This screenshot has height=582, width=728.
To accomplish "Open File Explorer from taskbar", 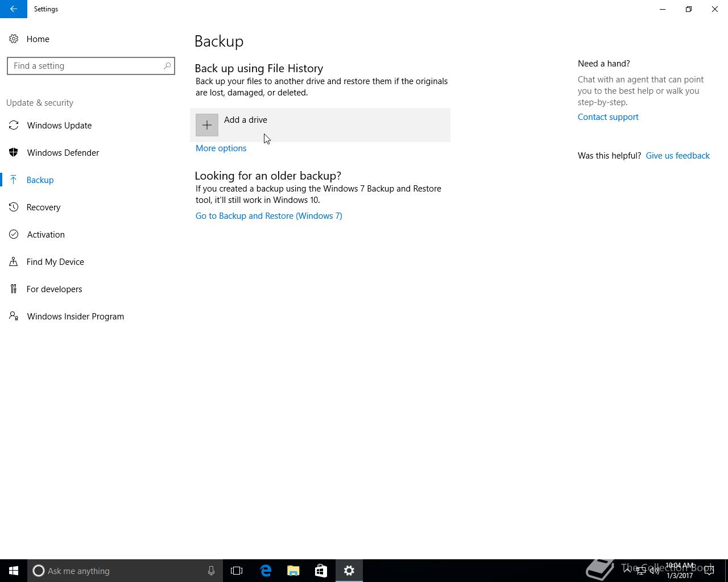I will 293,571.
